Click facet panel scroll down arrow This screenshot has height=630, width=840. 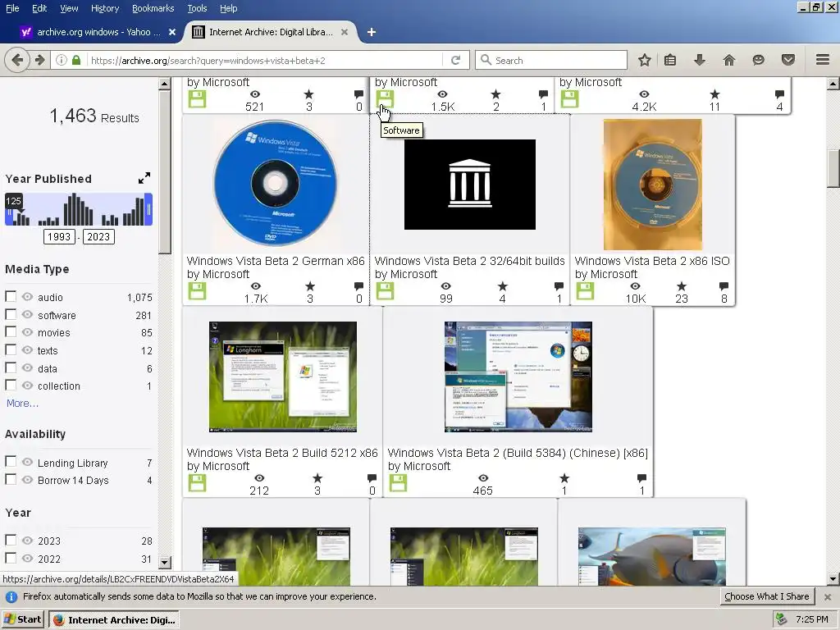[x=165, y=562]
